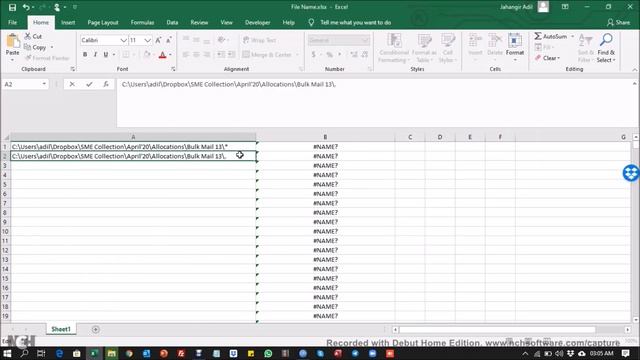Select column B header
The image size is (640, 360).
tap(325, 137)
